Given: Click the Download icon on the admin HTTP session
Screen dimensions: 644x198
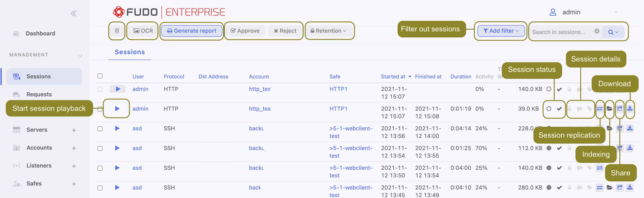Looking at the screenshot, I should pyautogui.click(x=630, y=109).
